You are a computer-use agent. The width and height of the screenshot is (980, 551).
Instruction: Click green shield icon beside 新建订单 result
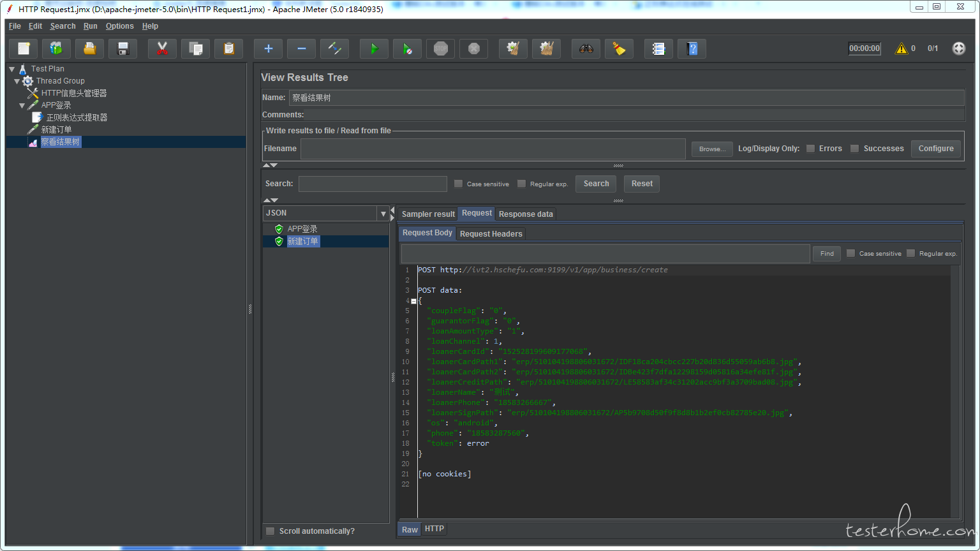click(279, 241)
